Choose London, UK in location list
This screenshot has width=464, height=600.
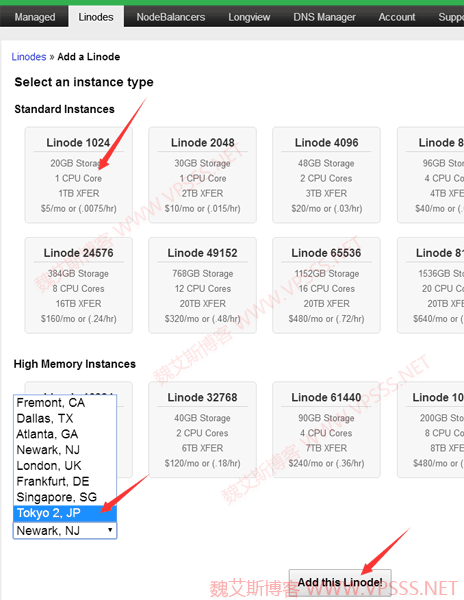click(x=65, y=465)
